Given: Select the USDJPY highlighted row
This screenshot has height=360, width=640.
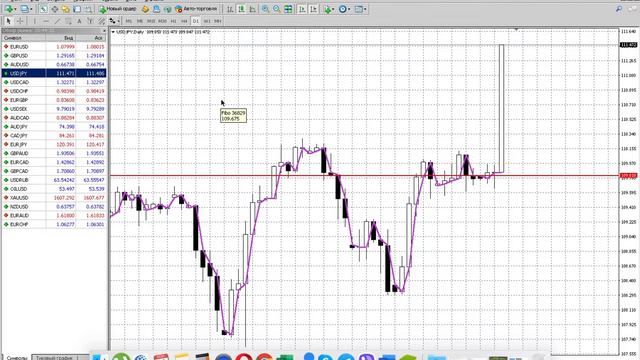Looking at the screenshot, I should point(54,73).
